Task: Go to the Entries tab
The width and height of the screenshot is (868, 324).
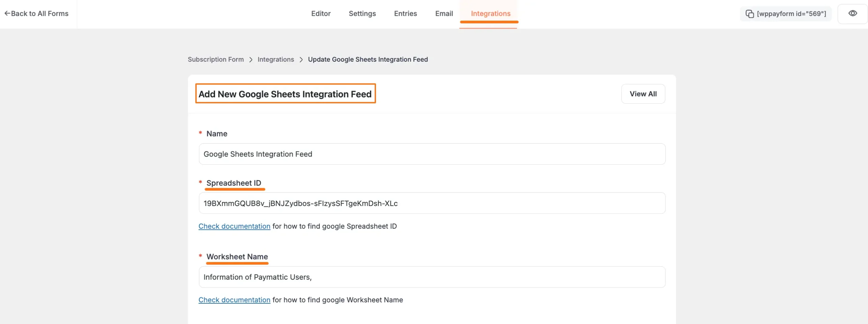Action: pos(405,14)
